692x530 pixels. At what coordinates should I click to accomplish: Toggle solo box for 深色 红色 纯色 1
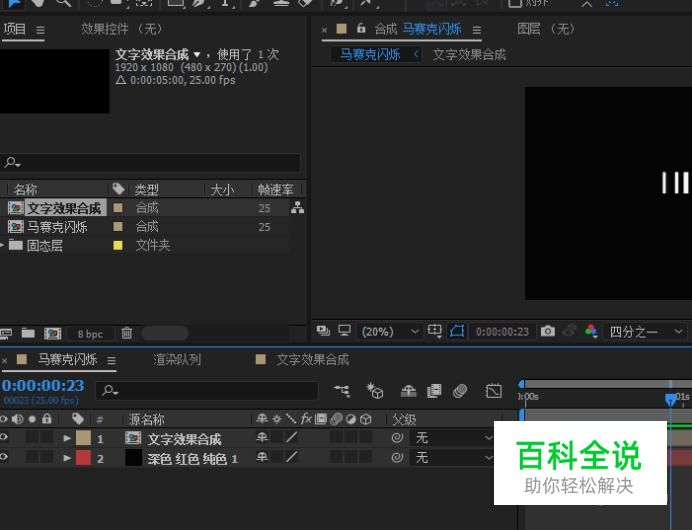32,457
